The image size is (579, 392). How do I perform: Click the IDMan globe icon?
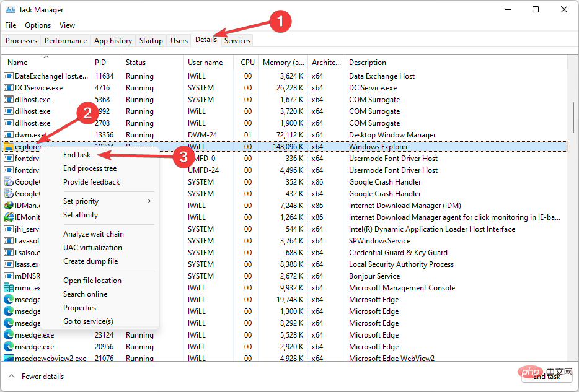tap(9, 206)
